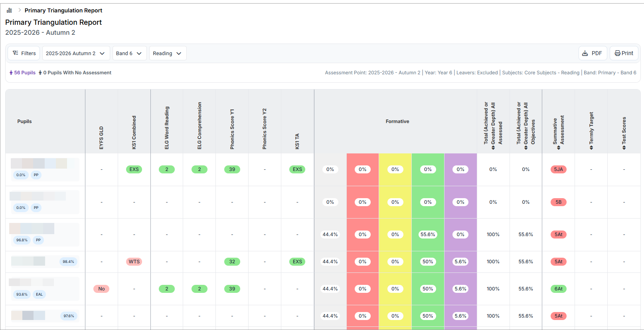
Task: Click the green 6At summative badge
Action: (x=558, y=289)
